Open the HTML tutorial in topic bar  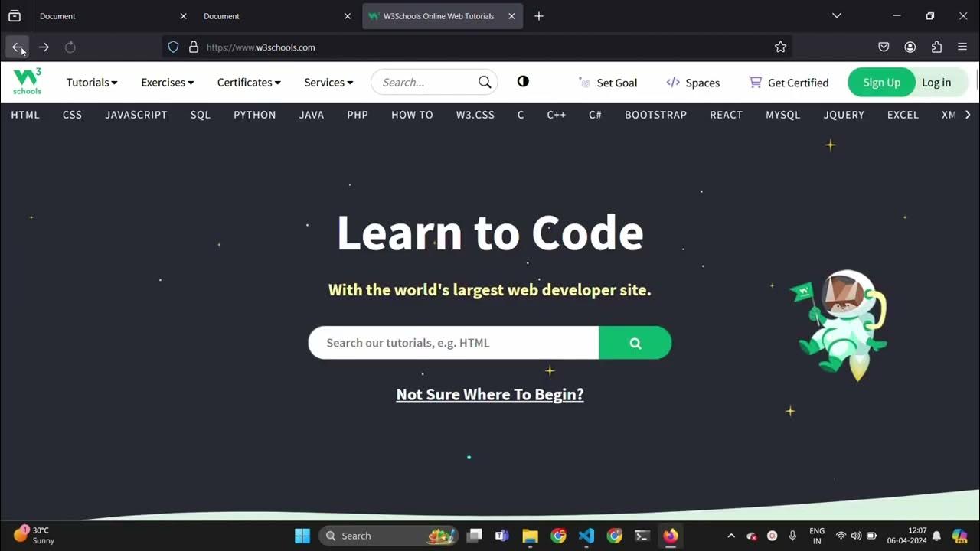pyautogui.click(x=25, y=115)
